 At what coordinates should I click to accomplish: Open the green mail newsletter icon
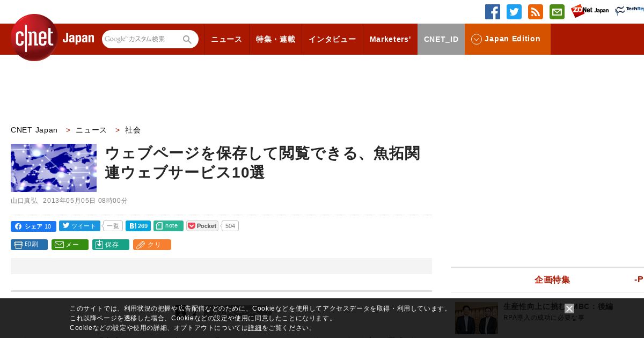pyautogui.click(x=557, y=12)
